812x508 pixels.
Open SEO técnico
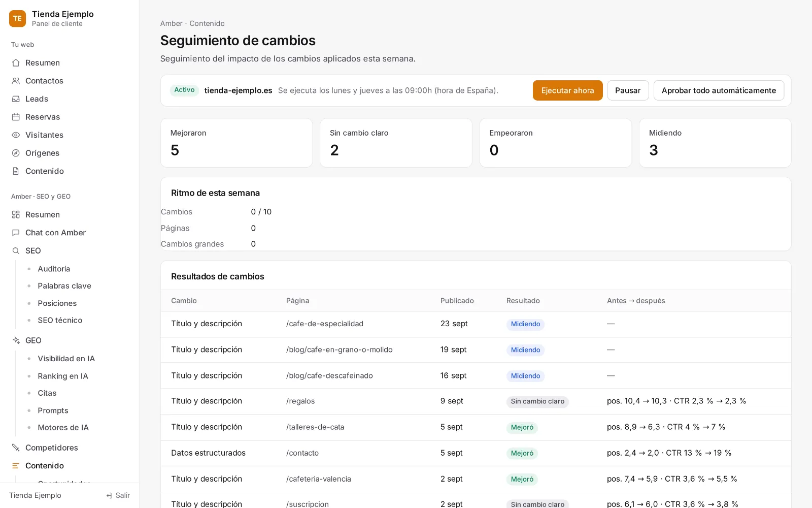click(60, 320)
